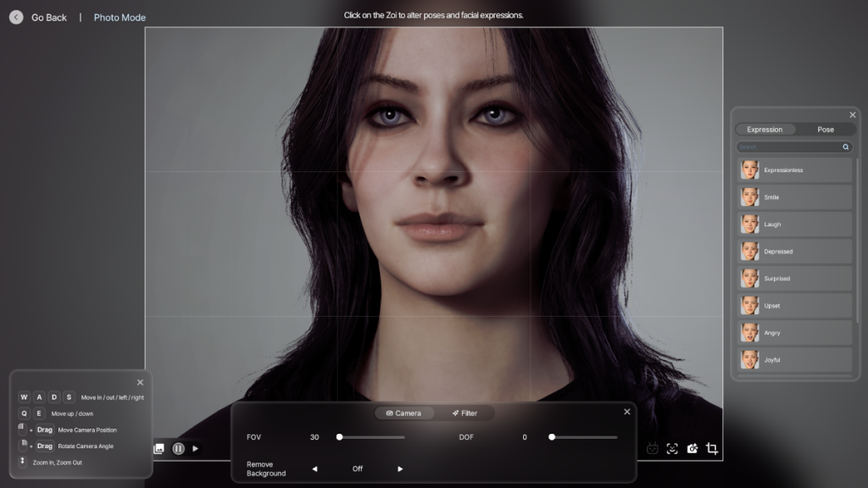The height and width of the screenshot is (488, 868).
Task: Click the search magnifier in the Expression panel
Action: 845,147
